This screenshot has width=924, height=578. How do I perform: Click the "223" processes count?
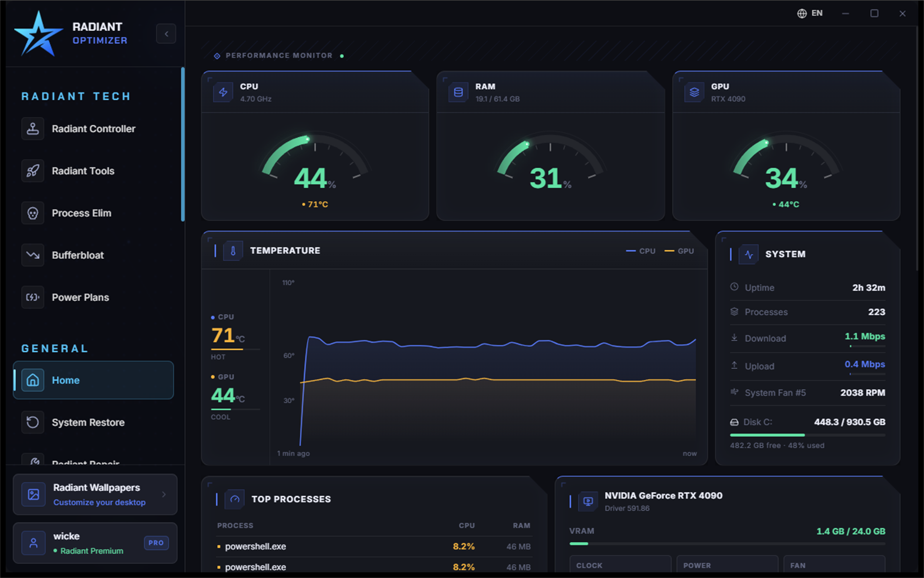[877, 312]
